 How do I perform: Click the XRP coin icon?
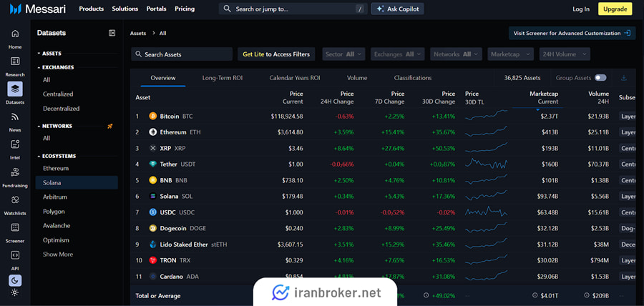click(x=153, y=148)
